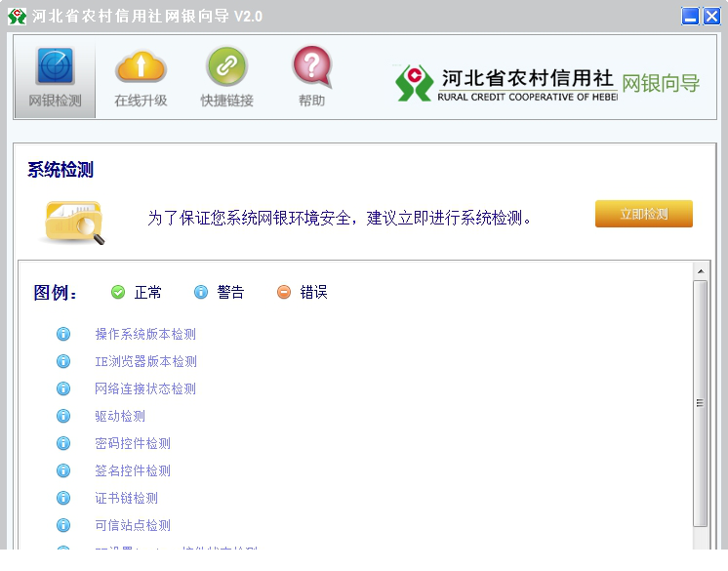Click the folder magnifier system check icon

coord(74,223)
